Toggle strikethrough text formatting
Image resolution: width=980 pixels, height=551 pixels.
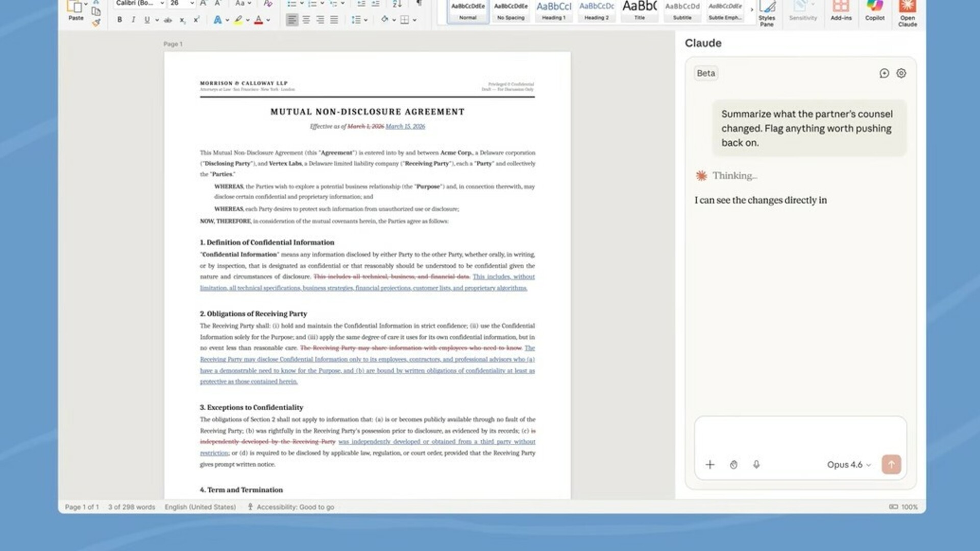[167, 20]
